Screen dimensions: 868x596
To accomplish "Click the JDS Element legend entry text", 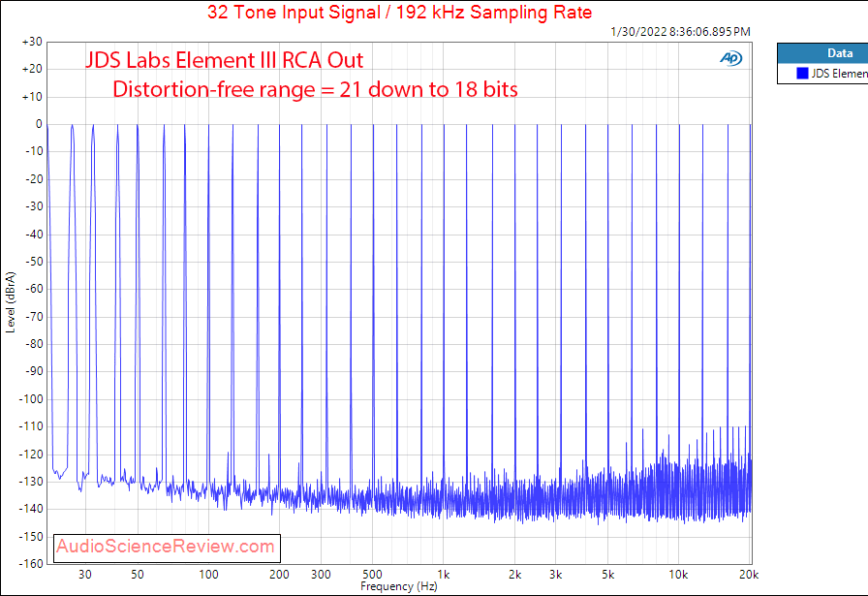I will tap(839, 73).
